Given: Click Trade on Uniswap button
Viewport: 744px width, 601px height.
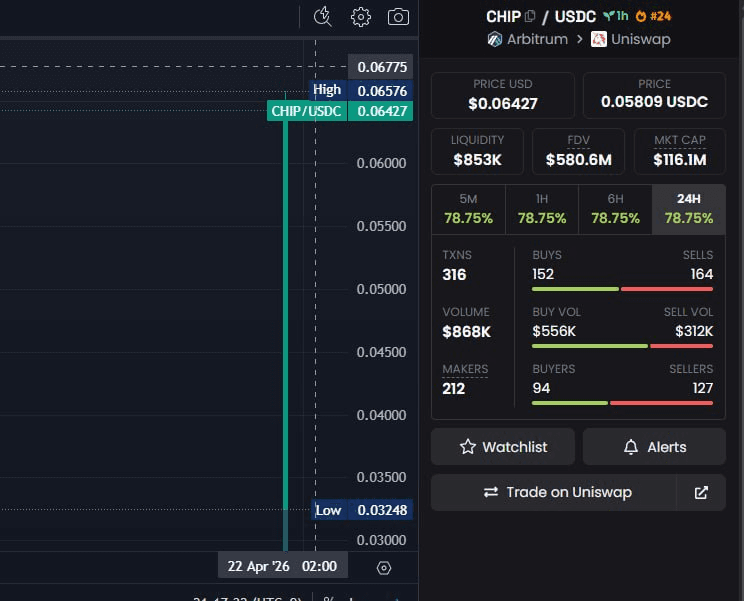Looking at the screenshot, I should pyautogui.click(x=553, y=492).
